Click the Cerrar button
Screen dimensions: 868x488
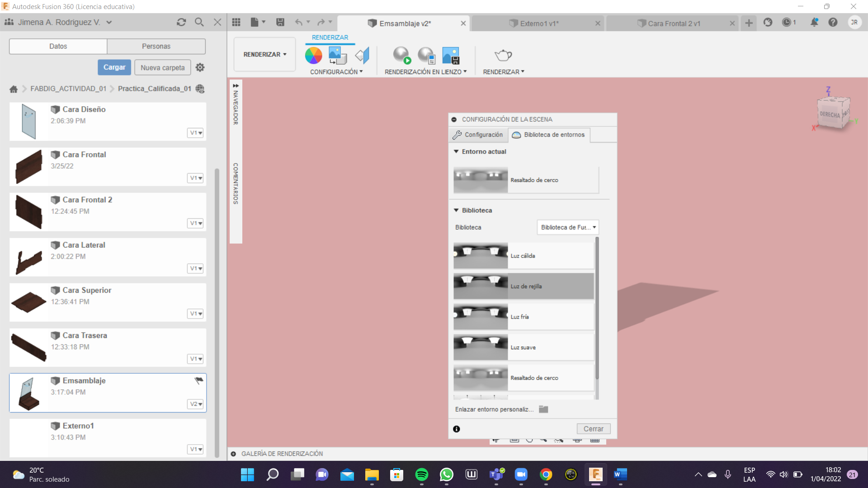click(593, 429)
